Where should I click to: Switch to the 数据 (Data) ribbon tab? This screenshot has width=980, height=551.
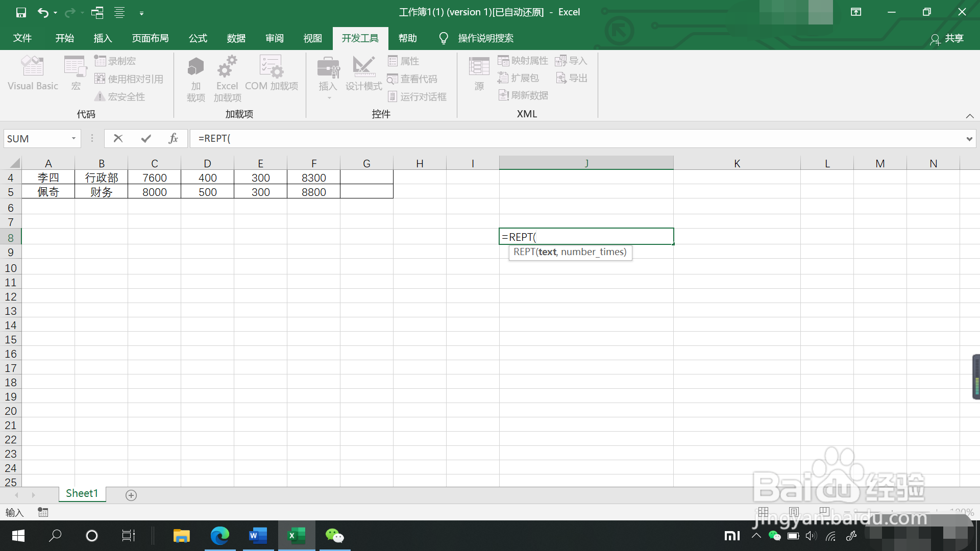point(236,38)
